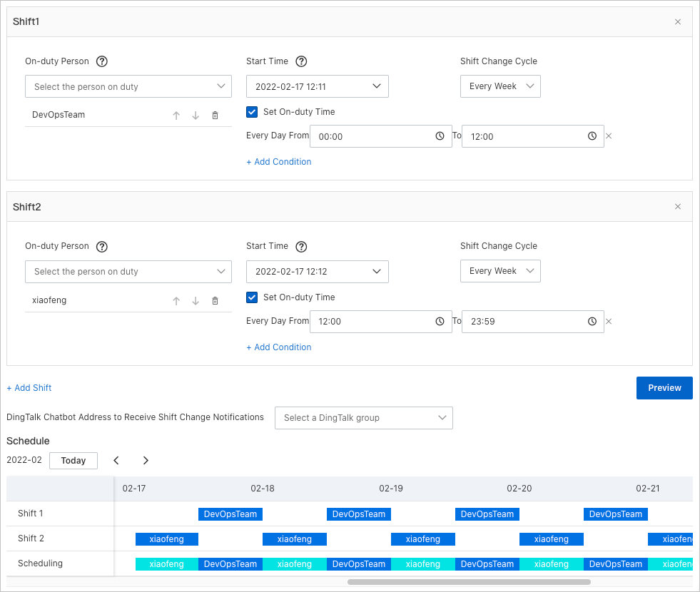This screenshot has width=700, height=592.
Task: Delete DevOpsTeam from Shift1 on-duty list
Action: click(x=215, y=116)
